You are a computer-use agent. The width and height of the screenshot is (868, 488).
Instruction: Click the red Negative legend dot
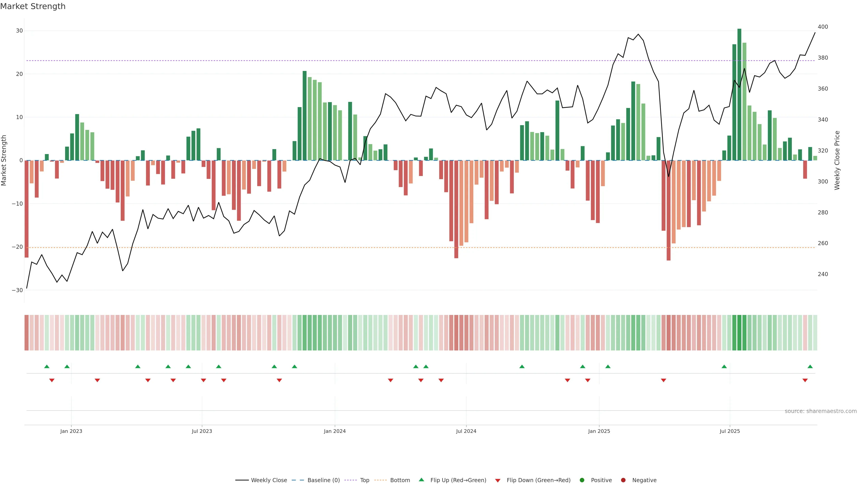point(623,480)
